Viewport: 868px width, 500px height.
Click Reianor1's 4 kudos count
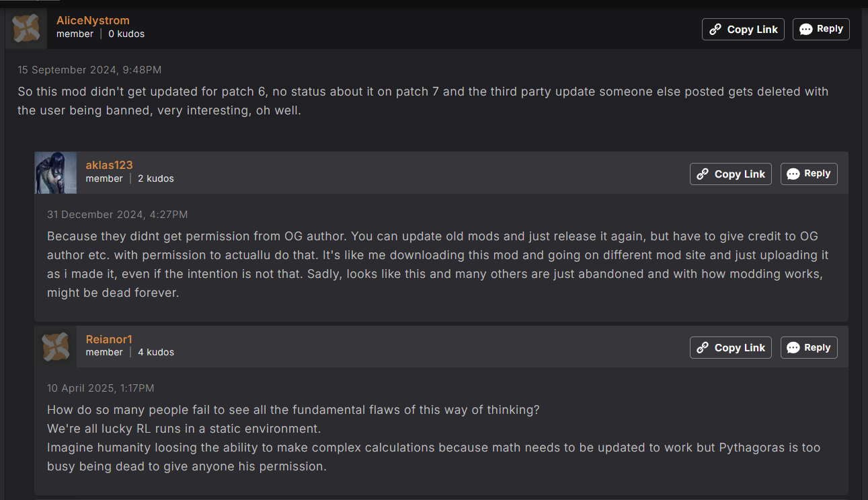[156, 353]
